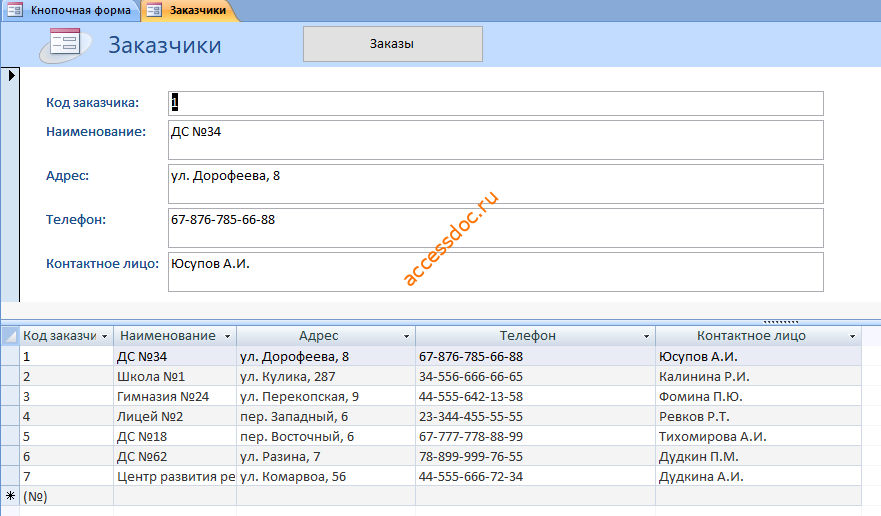Click the new record asterisk row selector
This screenshot has height=516, width=881.
(x=10, y=496)
